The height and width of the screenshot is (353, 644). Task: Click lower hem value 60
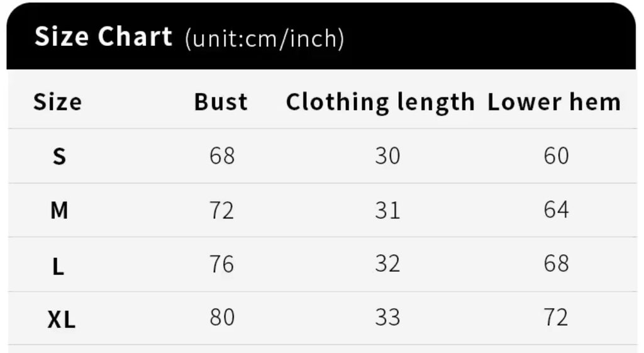556,155
